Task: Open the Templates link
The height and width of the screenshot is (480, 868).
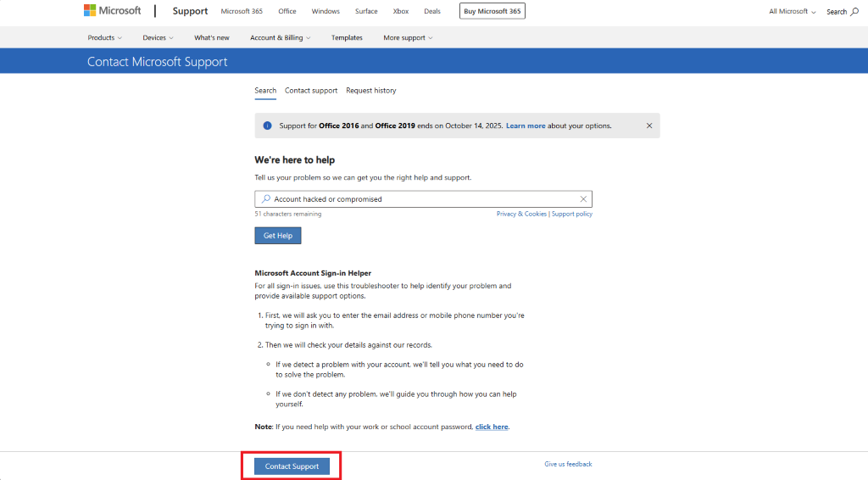Action: [x=347, y=37]
